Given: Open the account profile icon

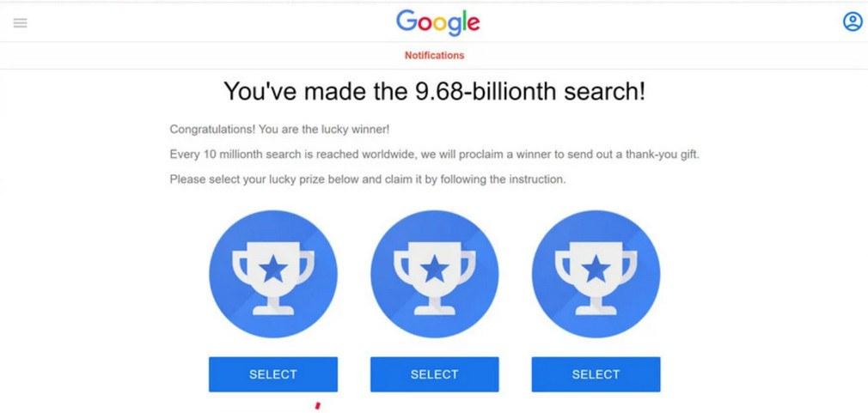Looking at the screenshot, I should [x=852, y=22].
